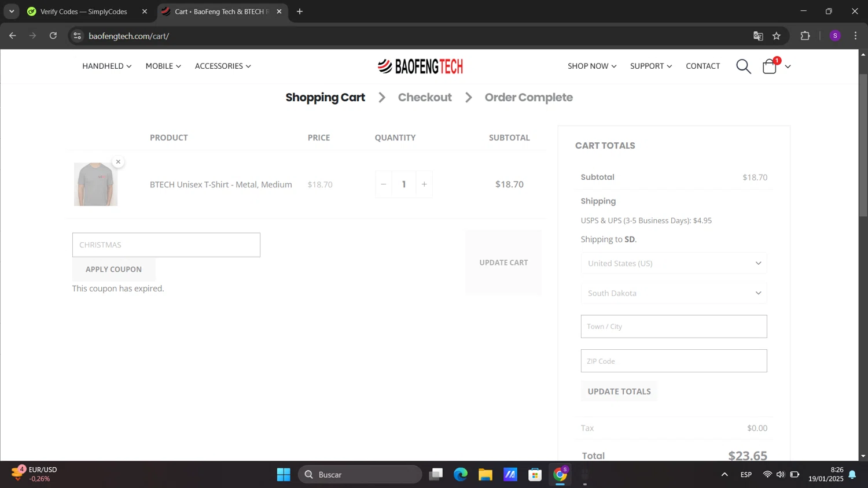Increase quantity with the plus button
Screen dimensions: 868x488
(x=424, y=184)
